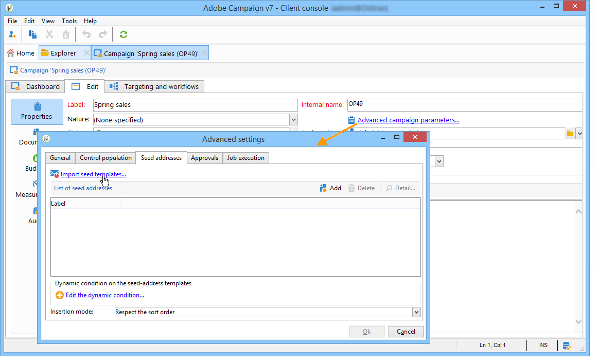Viewport: 598px width, 364px height.
Task: Click the Properties clipboard icon in sidebar
Action: click(x=37, y=106)
